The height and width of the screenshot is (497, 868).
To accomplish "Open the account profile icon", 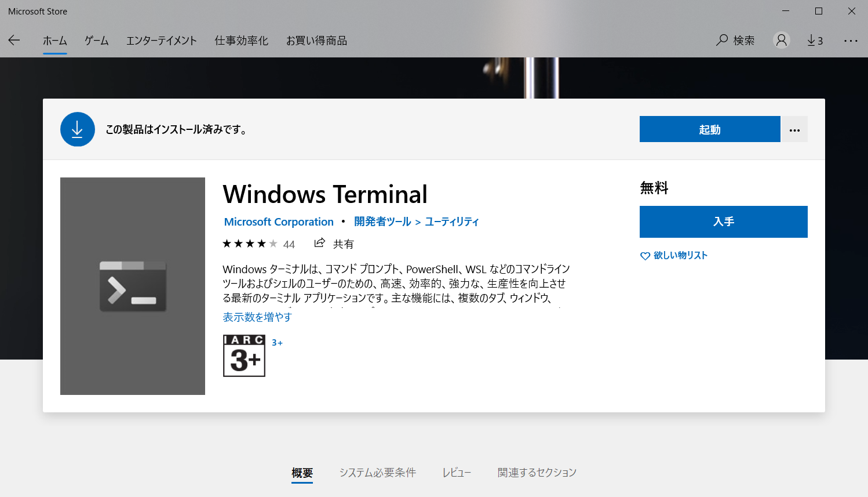I will coord(781,40).
